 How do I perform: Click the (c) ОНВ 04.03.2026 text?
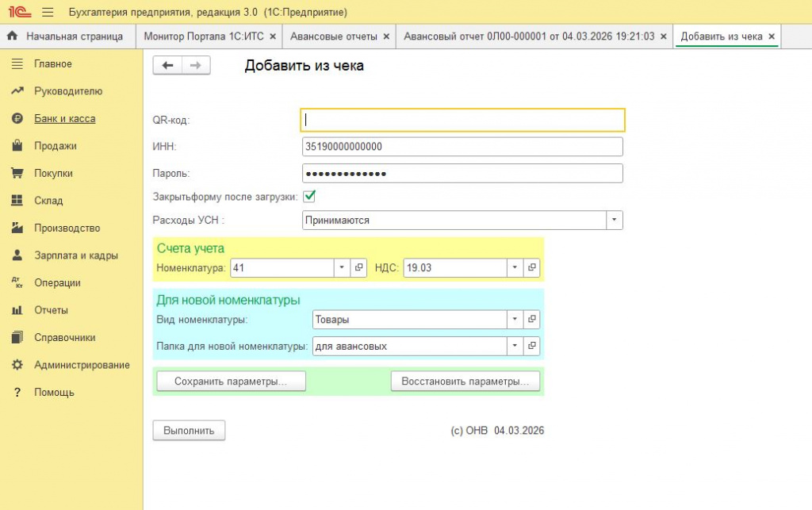(x=497, y=431)
